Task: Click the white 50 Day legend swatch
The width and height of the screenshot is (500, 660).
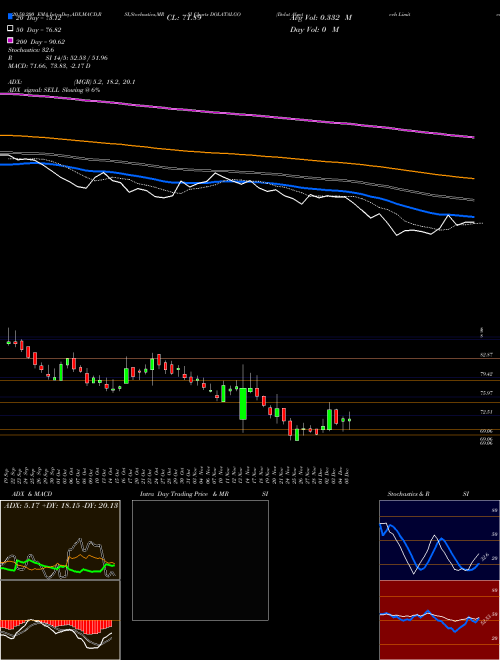Action: (10, 29)
